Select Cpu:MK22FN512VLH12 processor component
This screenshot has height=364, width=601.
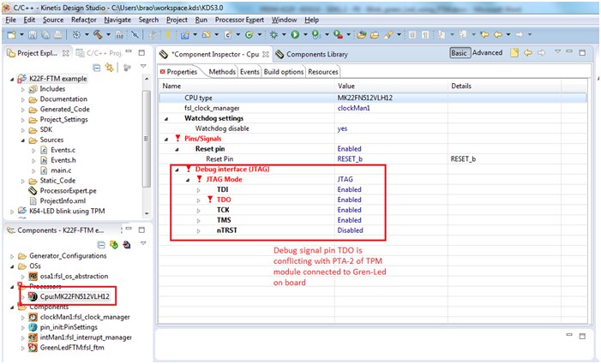pos(75,296)
